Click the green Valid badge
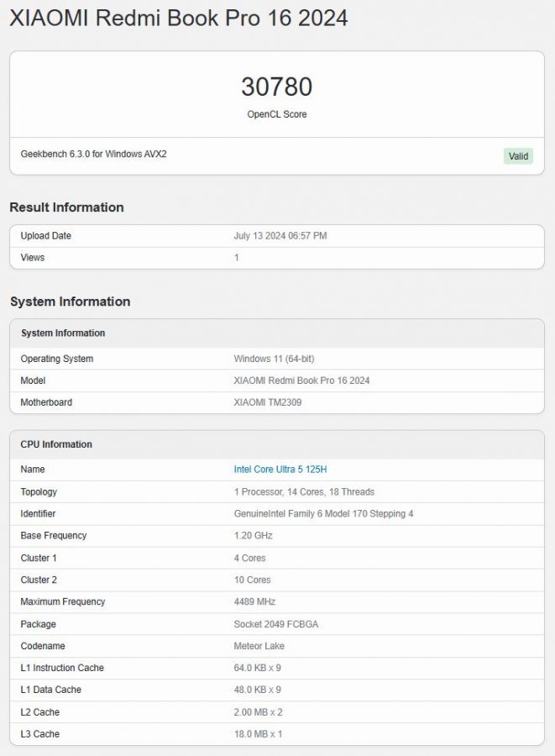Image resolution: width=555 pixels, height=756 pixels. (518, 156)
